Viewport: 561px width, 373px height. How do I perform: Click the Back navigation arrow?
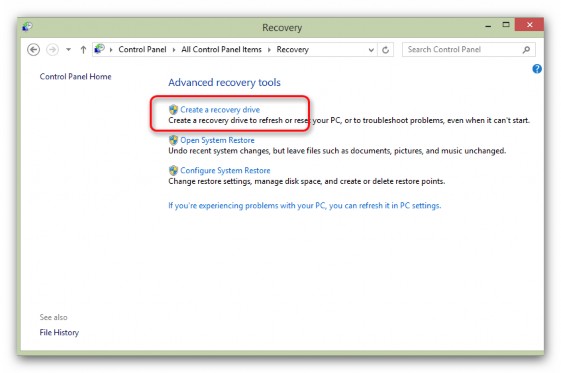[33, 49]
